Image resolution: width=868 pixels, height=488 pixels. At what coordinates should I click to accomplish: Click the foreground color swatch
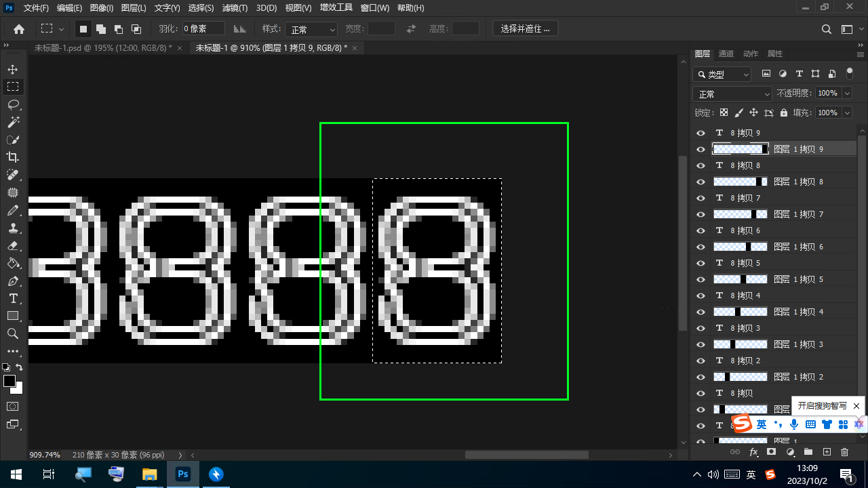pos(9,382)
